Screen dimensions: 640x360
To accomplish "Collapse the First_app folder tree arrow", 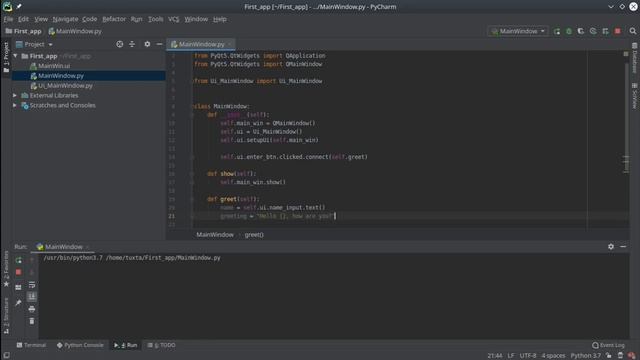I will click(x=16, y=56).
